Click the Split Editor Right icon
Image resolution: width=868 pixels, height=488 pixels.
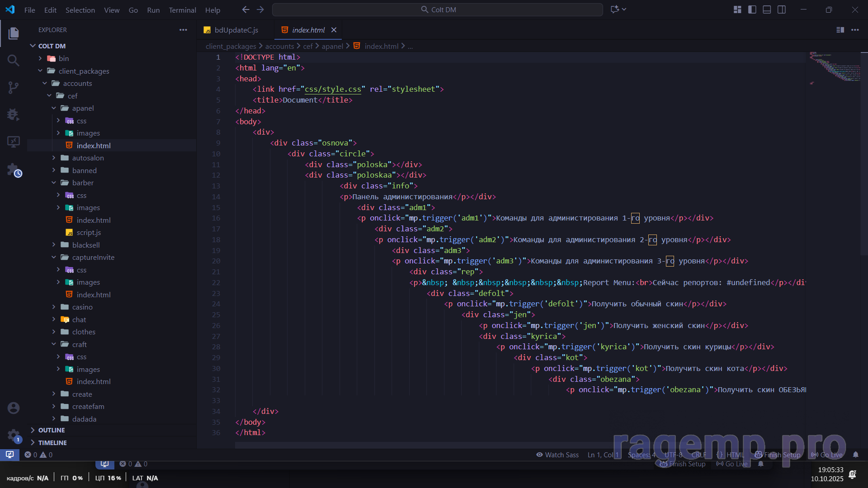(840, 30)
